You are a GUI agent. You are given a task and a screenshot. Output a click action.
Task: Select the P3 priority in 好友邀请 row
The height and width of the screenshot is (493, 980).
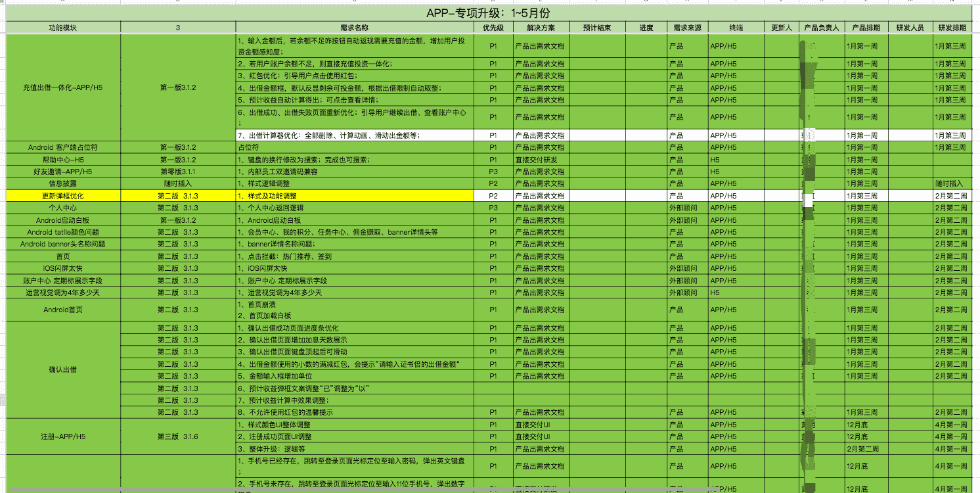point(493,172)
